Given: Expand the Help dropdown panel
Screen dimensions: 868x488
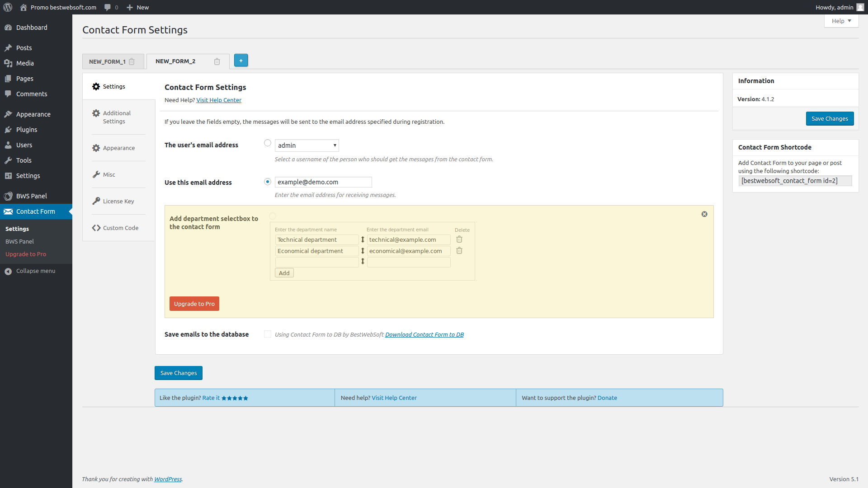Looking at the screenshot, I should [841, 21].
